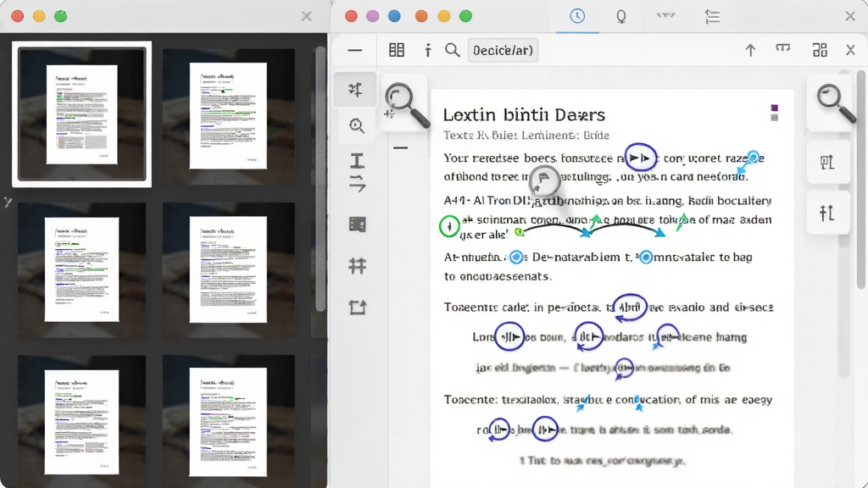Click the up arrow in the toolbar
The image size is (868, 488).
coord(750,50)
